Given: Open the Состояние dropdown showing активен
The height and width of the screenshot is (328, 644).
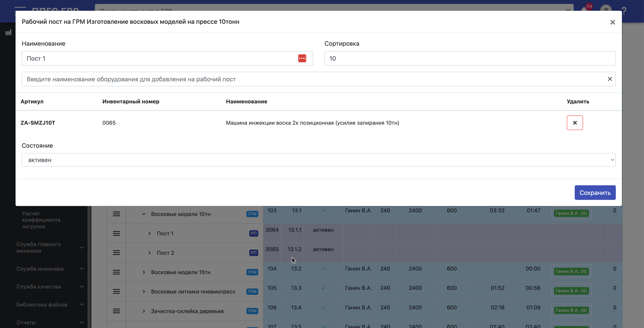Looking at the screenshot, I should tap(318, 160).
